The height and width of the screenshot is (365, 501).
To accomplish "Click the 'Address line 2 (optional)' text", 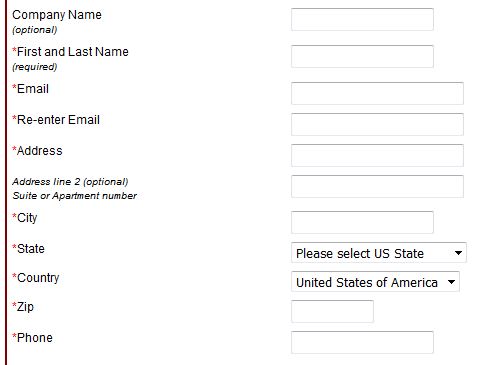I will 70,182.
